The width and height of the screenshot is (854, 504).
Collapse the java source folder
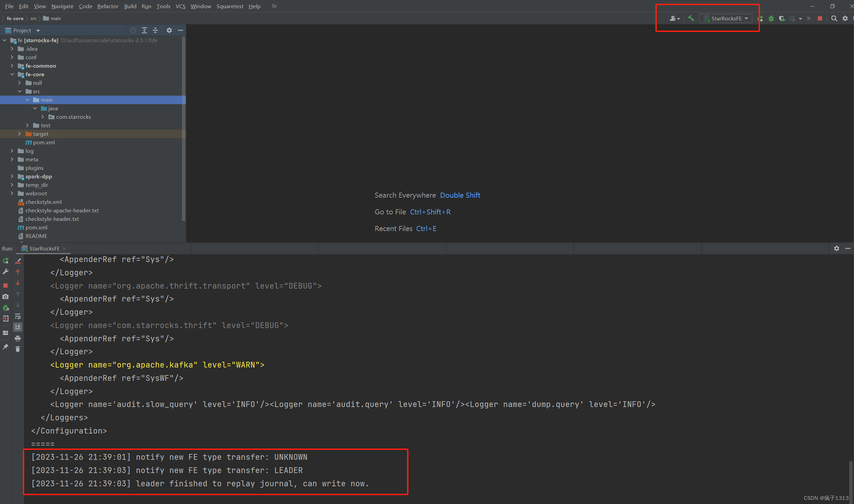pyautogui.click(x=35, y=108)
